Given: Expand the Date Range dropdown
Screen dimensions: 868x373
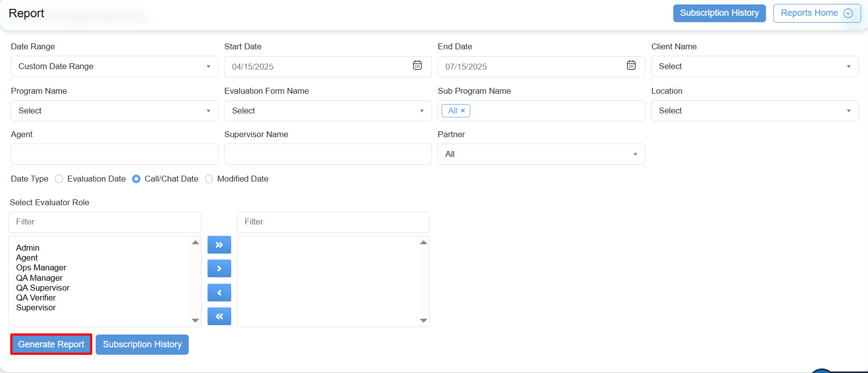Looking at the screenshot, I should (x=114, y=67).
